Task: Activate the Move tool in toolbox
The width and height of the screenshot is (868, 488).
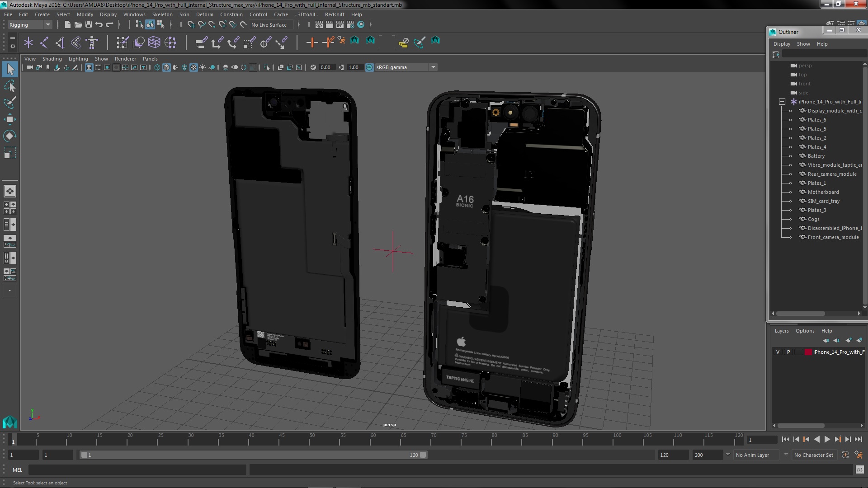Action: click(9, 120)
